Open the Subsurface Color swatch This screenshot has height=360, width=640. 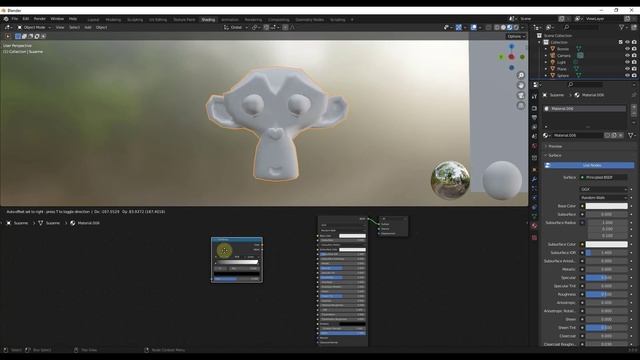pos(607,244)
